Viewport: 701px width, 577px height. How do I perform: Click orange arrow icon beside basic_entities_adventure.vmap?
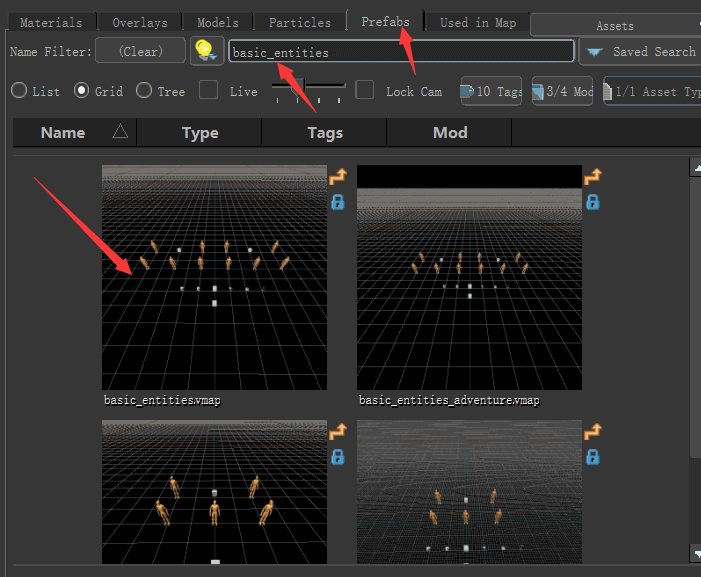592,177
